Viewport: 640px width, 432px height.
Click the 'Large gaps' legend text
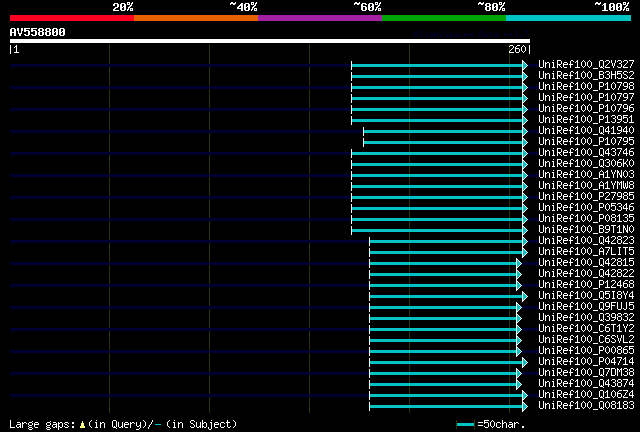(x=42, y=425)
